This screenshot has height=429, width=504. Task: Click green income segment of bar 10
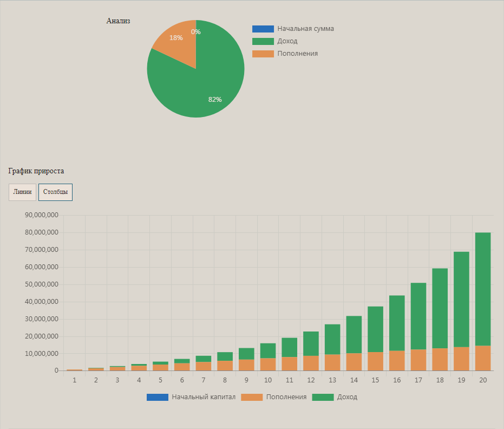point(268,351)
